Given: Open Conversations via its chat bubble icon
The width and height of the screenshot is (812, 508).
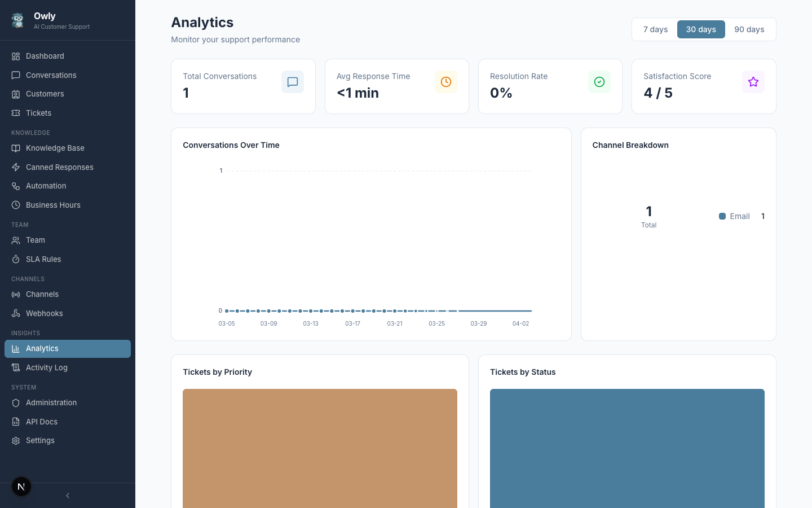Looking at the screenshot, I should (x=16, y=75).
